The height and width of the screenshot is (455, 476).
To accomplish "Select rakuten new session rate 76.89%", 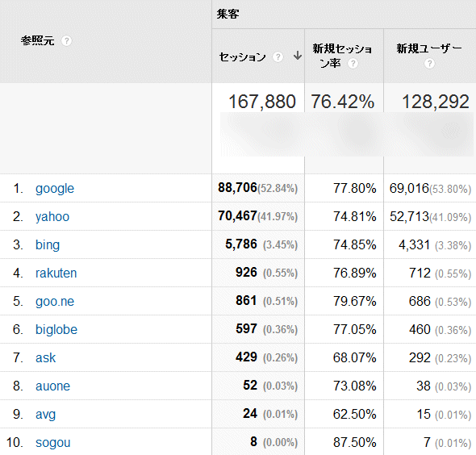I will [x=354, y=273].
